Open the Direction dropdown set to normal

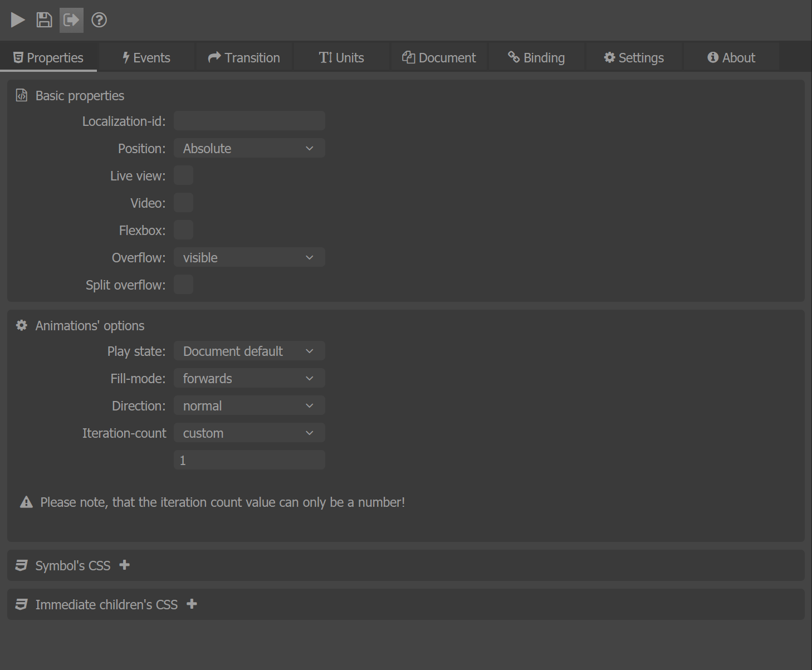[x=250, y=405]
